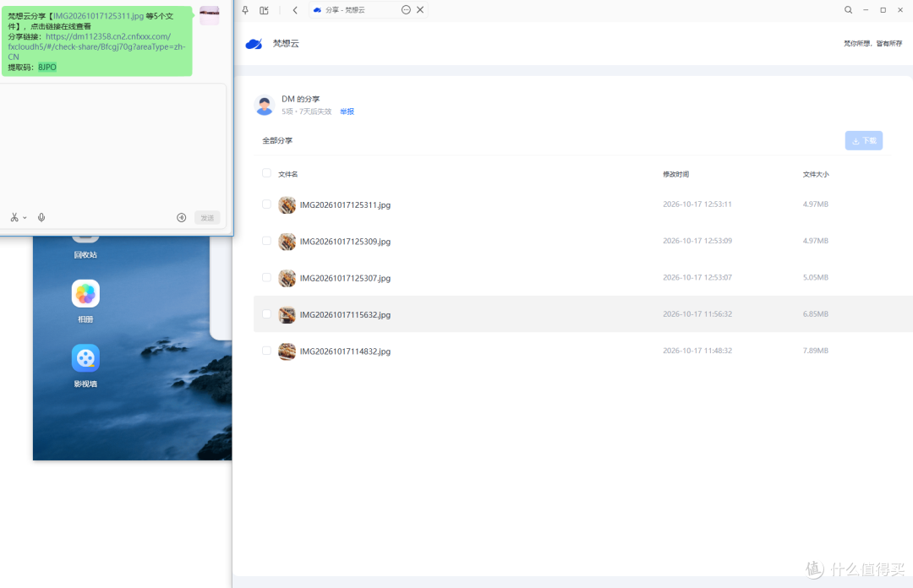Click inside the chat message input box
Image resolution: width=913 pixels, height=588 pixels.
coord(113,145)
